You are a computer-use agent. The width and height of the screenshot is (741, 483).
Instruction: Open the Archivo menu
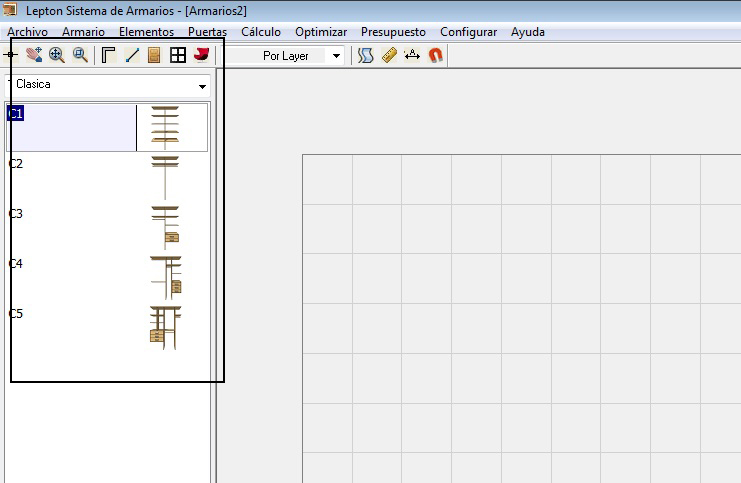tap(27, 32)
